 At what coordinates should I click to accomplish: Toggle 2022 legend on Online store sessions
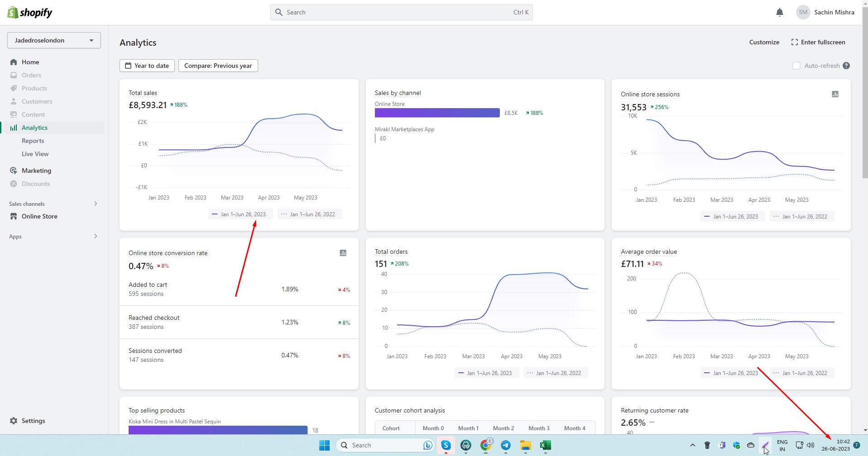click(x=802, y=217)
